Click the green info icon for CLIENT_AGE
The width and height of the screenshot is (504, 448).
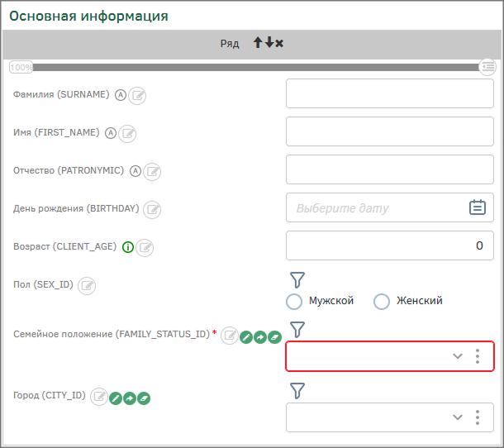coord(128,247)
